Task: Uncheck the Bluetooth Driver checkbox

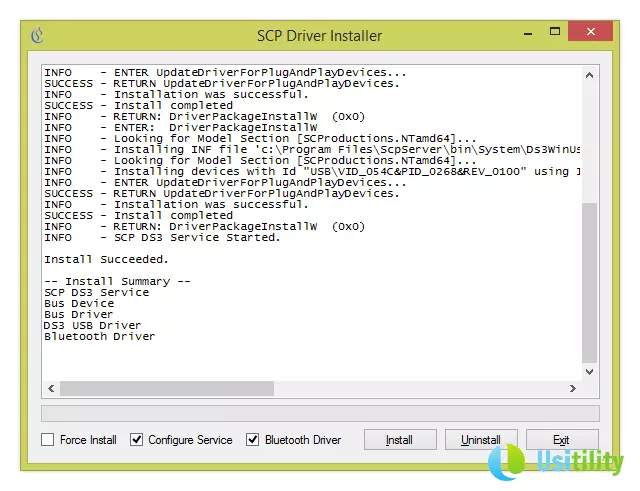Action: [253, 440]
